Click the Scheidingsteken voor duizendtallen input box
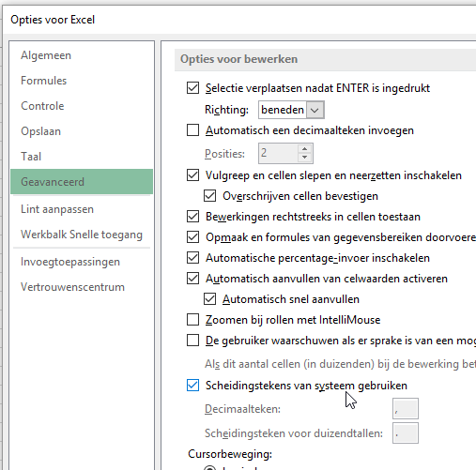Screen dimensions: 476x470 pyautogui.click(x=406, y=433)
